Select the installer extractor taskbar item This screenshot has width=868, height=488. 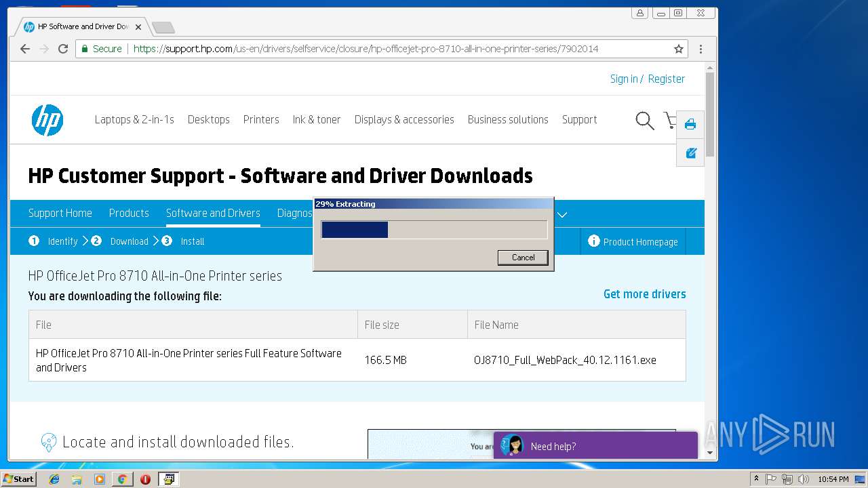click(168, 479)
